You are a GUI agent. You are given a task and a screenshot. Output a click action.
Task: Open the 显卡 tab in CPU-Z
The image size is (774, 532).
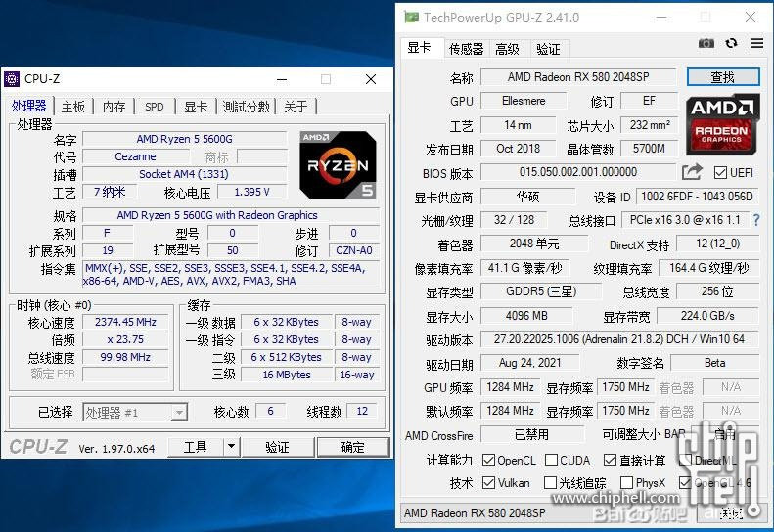click(x=196, y=107)
